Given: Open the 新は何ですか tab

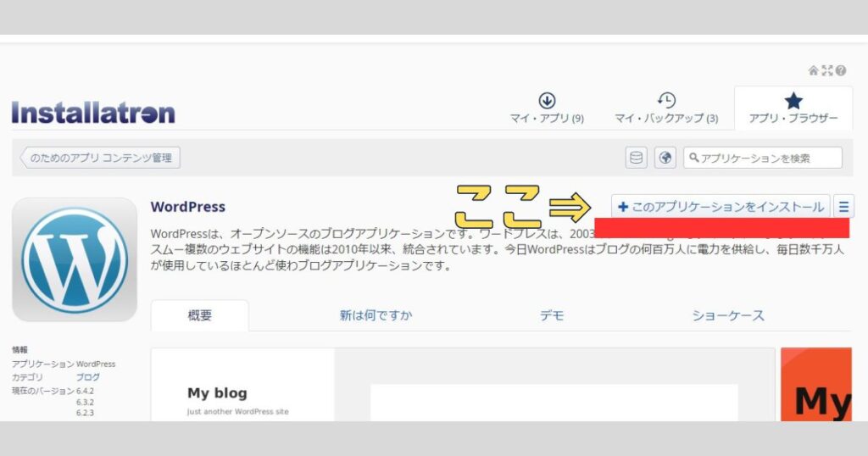Looking at the screenshot, I should click(376, 315).
